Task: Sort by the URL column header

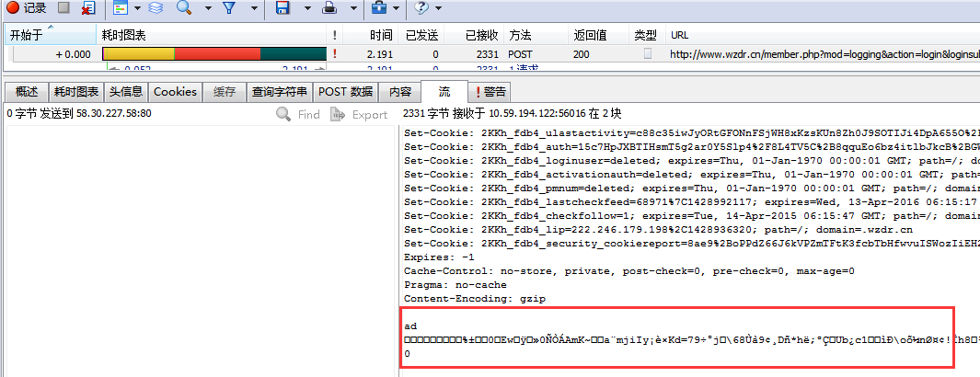Action: point(823,35)
